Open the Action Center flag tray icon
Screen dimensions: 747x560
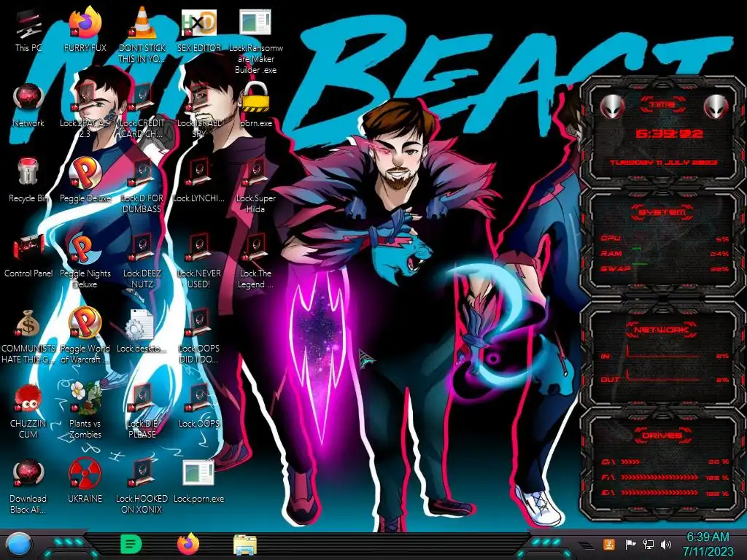[x=630, y=544]
